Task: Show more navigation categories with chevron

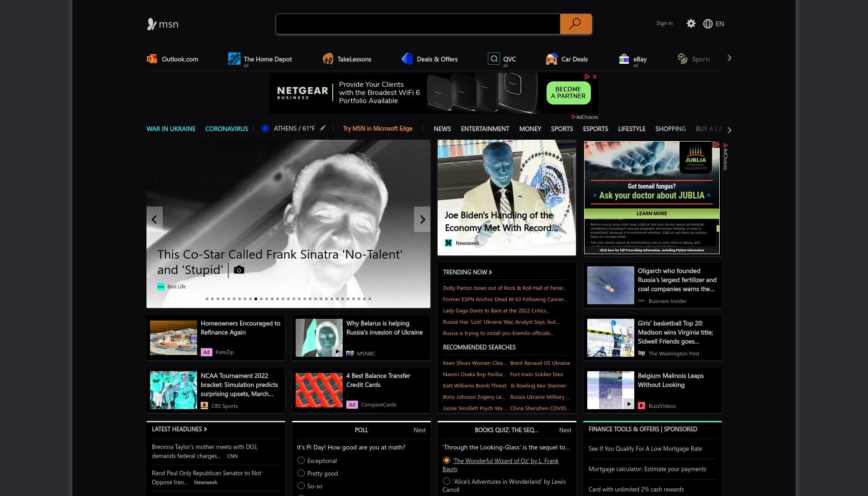Action: (729, 130)
